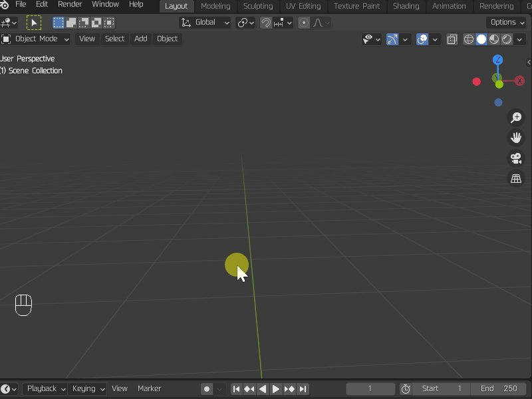
Task: Choose Subtract Selection mode icon
Action: tap(84, 23)
